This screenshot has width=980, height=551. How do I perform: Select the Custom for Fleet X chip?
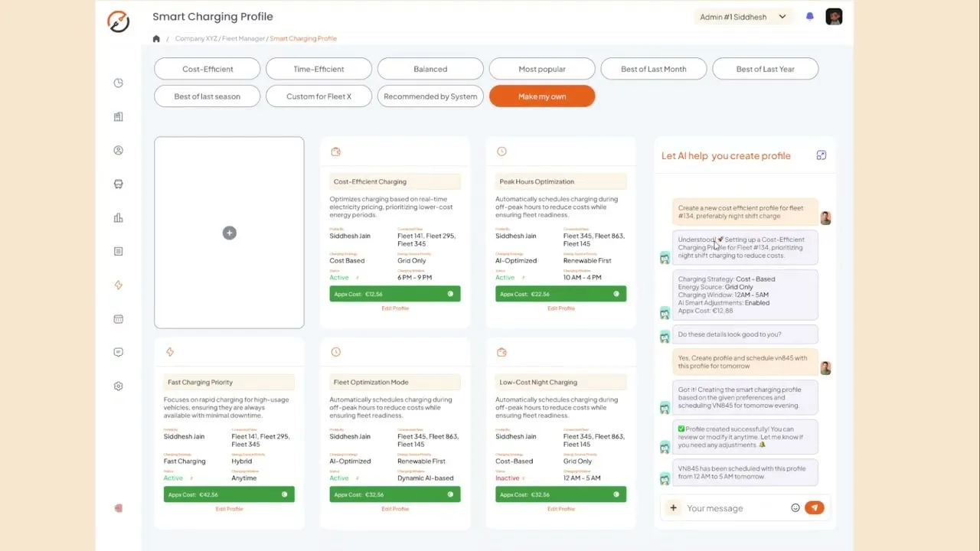click(318, 96)
